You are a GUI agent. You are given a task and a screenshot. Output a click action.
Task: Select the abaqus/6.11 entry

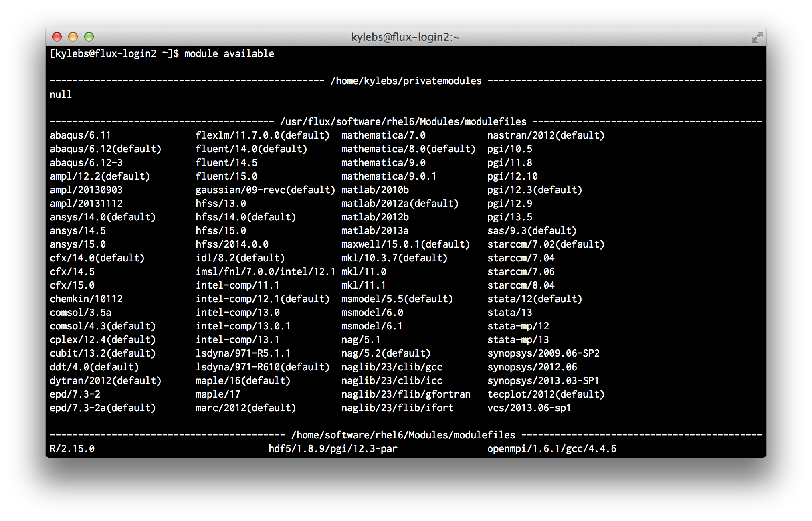(80, 135)
